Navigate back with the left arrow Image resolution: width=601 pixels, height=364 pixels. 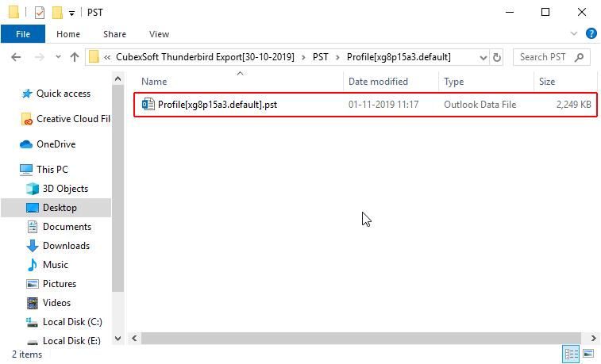coord(16,57)
